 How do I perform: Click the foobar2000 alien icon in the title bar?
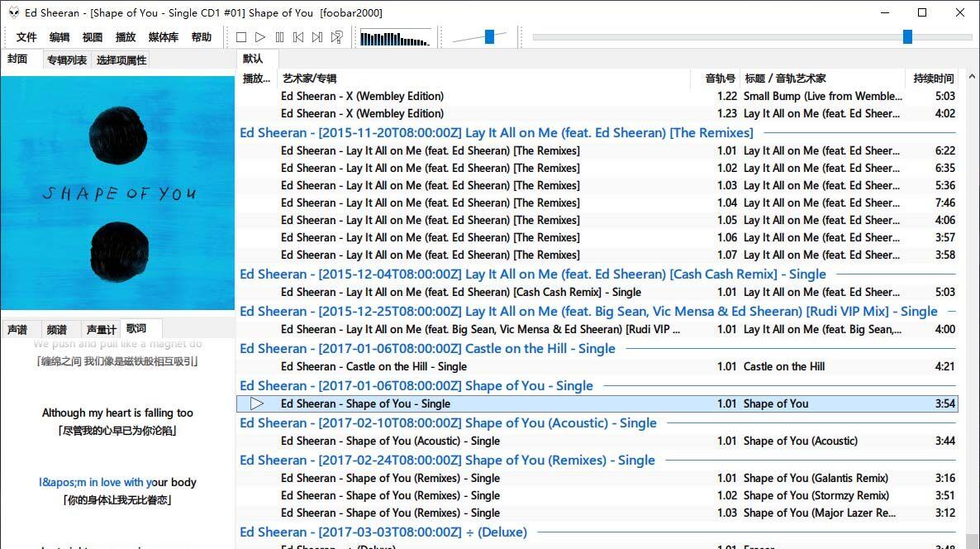pyautogui.click(x=13, y=12)
